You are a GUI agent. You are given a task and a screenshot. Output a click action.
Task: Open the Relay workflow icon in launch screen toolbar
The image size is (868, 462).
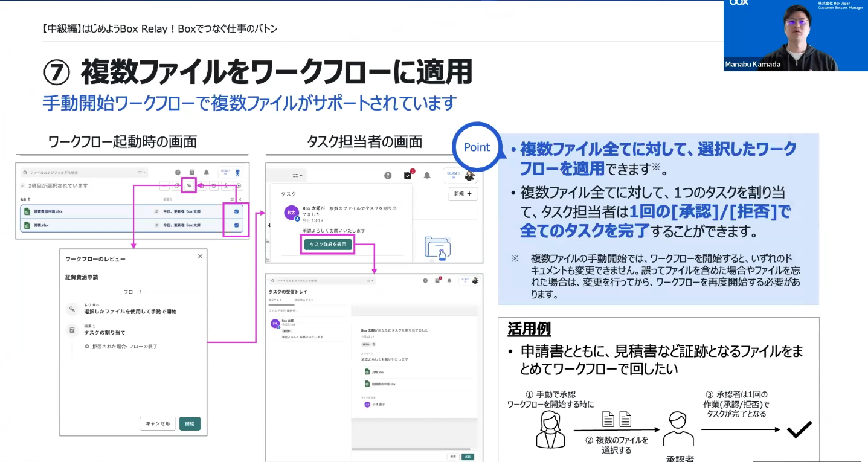coord(189,185)
